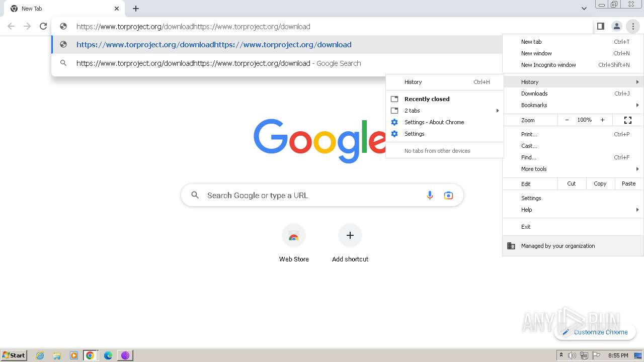The width and height of the screenshot is (644, 362).
Task: Open Settings from the Chrome main menu
Action: pos(573,198)
